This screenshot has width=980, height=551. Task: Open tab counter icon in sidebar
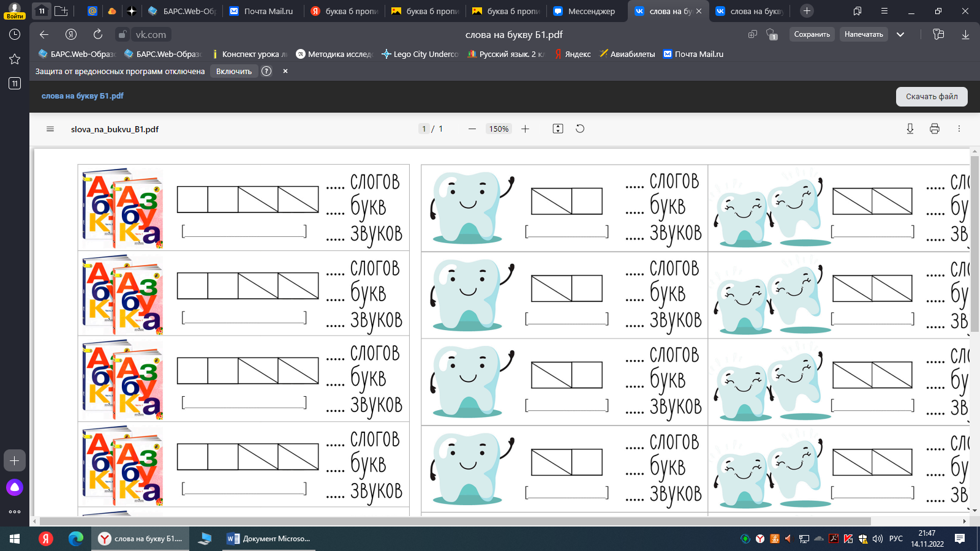(x=15, y=83)
